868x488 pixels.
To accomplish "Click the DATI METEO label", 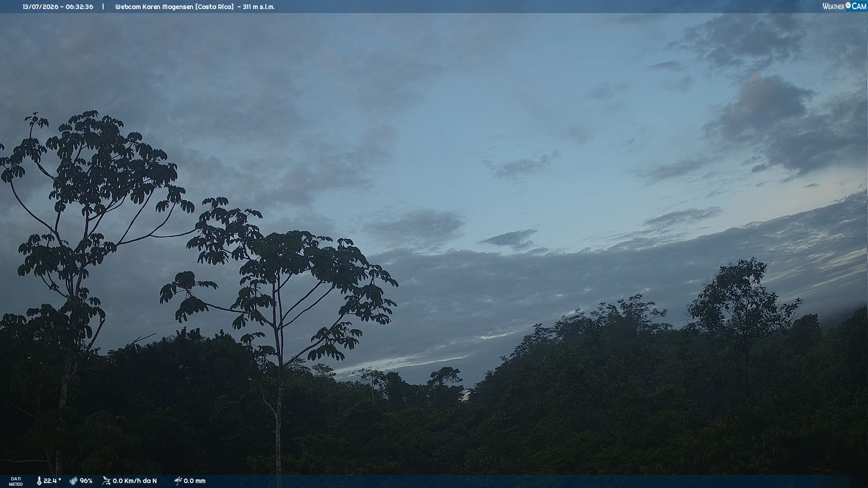I will click(16, 481).
